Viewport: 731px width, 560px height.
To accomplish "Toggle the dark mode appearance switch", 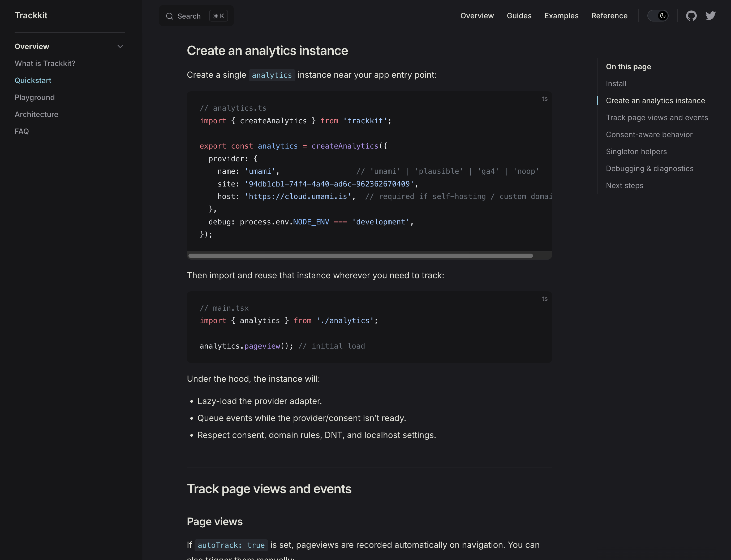I will pyautogui.click(x=658, y=16).
